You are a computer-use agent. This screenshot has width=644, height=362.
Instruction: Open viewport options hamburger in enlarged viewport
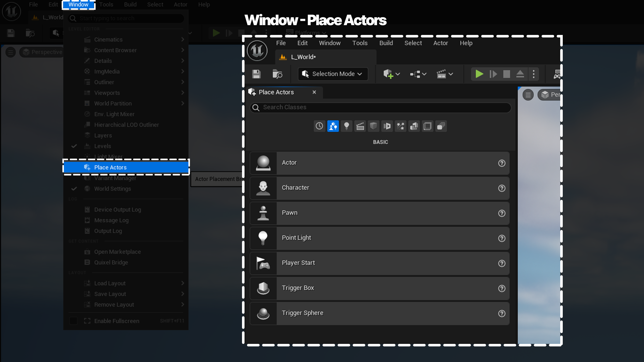pyautogui.click(x=528, y=95)
